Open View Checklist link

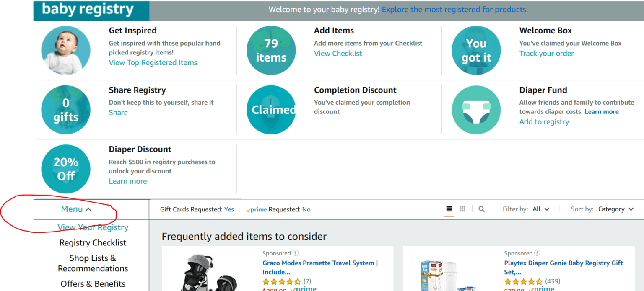[x=338, y=53]
